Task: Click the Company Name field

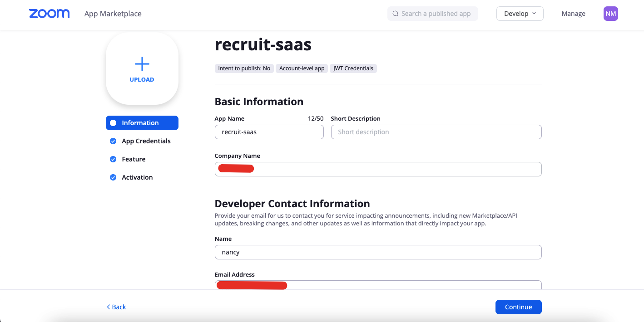Action: [x=378, y=169]
